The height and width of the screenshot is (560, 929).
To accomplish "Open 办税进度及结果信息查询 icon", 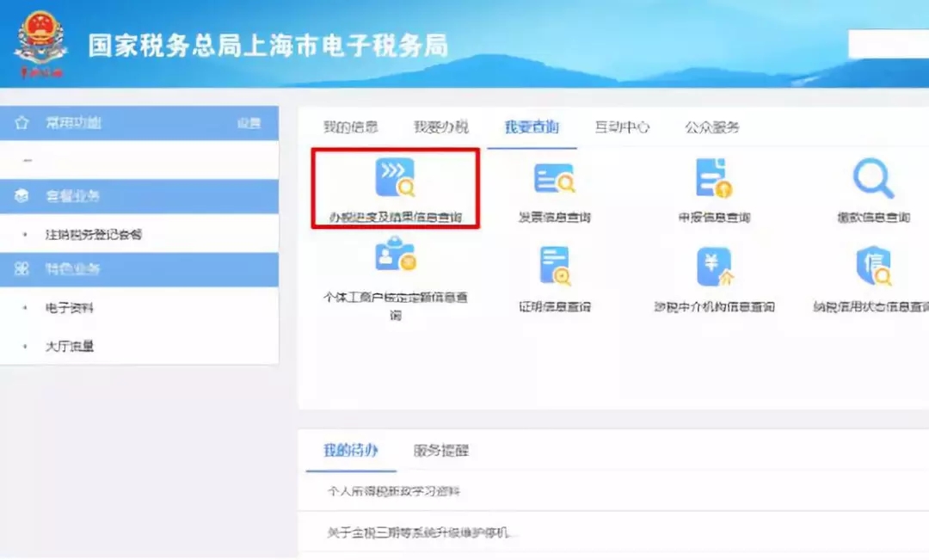I will (x=395, y=177).
